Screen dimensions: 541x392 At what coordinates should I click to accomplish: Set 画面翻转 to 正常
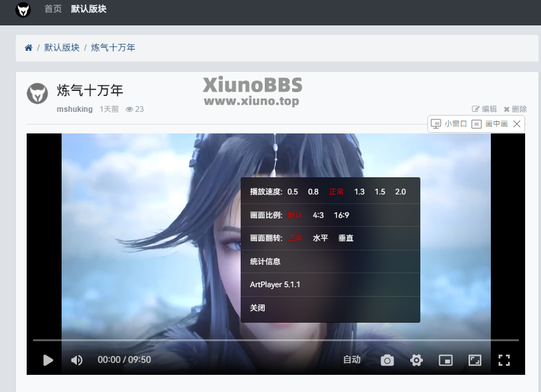295,238
